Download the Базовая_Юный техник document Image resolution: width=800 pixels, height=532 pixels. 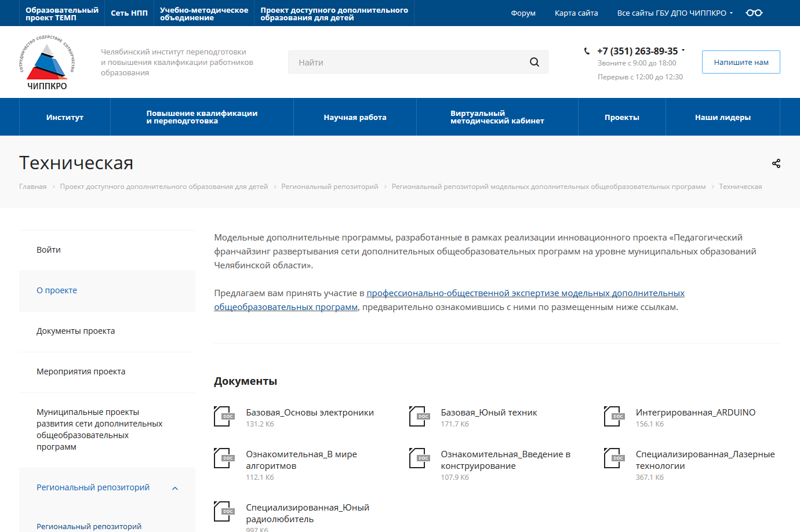tap(489, 413)
